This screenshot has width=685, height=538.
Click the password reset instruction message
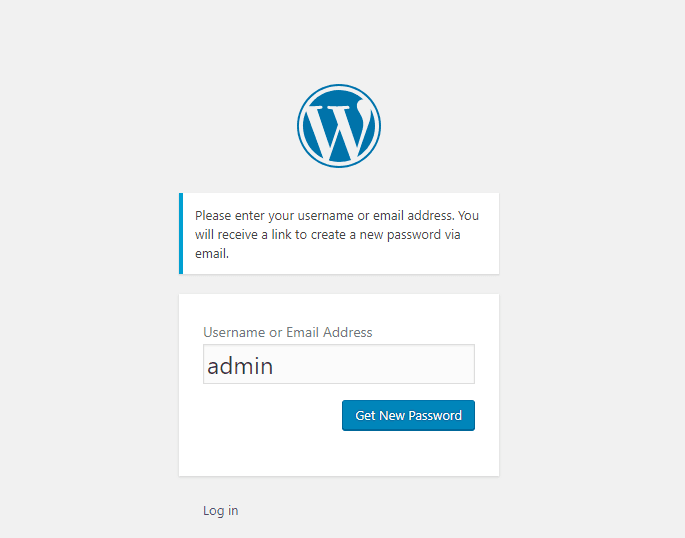[339, 234]
